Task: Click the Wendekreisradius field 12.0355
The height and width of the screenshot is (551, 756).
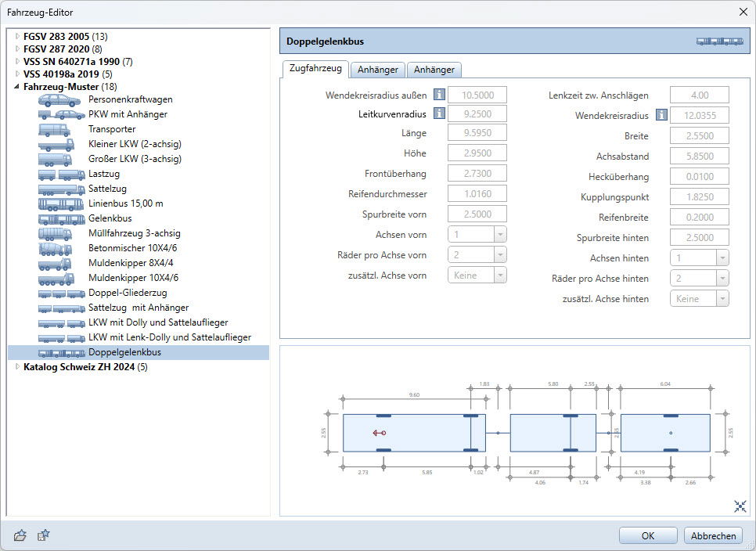Action: click(700, 115)
